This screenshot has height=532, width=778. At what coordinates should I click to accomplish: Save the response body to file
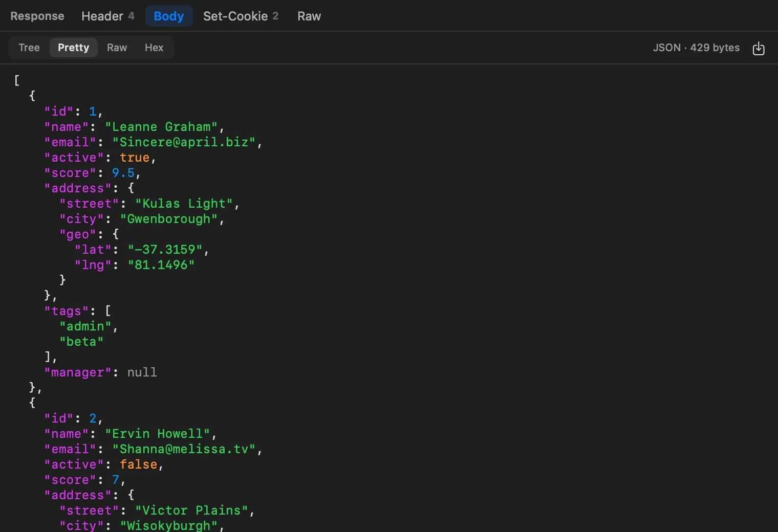[759, 48]
